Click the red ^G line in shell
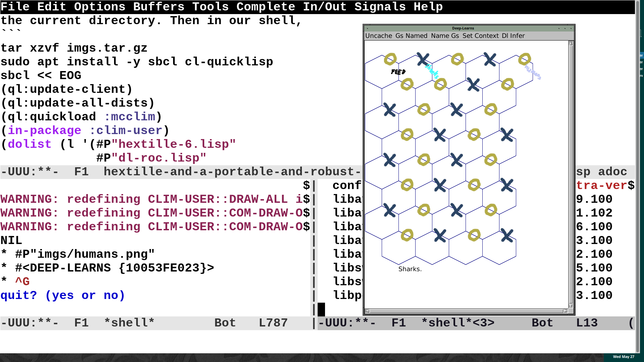 point(22,282)
